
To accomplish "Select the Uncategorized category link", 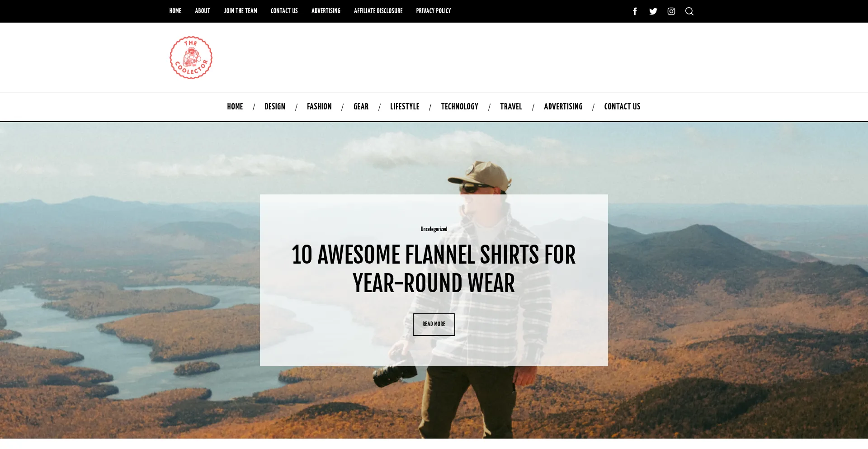I will (434, 229).
